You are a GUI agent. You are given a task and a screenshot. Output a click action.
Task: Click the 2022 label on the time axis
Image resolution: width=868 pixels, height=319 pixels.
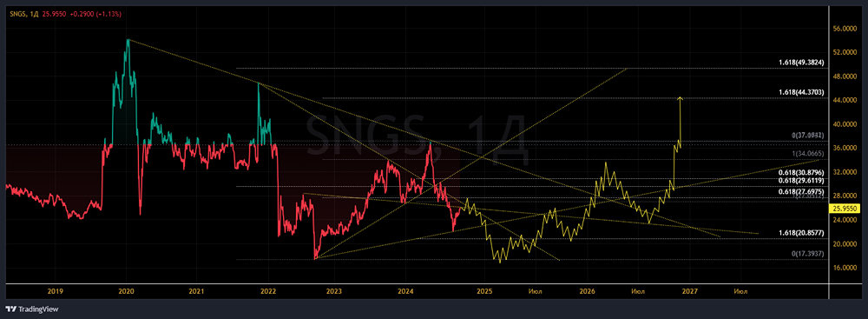pyautogui.click(x=268, y=290)
